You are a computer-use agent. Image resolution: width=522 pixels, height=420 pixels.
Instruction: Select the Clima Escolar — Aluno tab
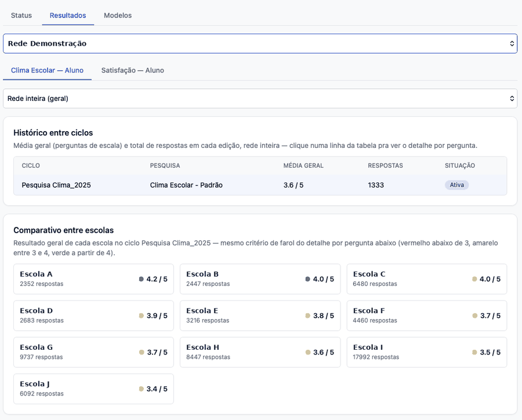pos(48,70)
